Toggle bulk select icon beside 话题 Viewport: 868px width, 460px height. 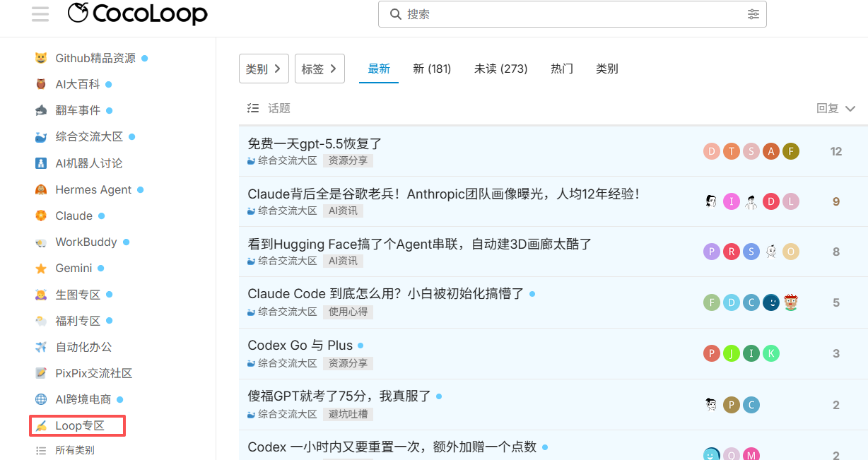[253, 108]
